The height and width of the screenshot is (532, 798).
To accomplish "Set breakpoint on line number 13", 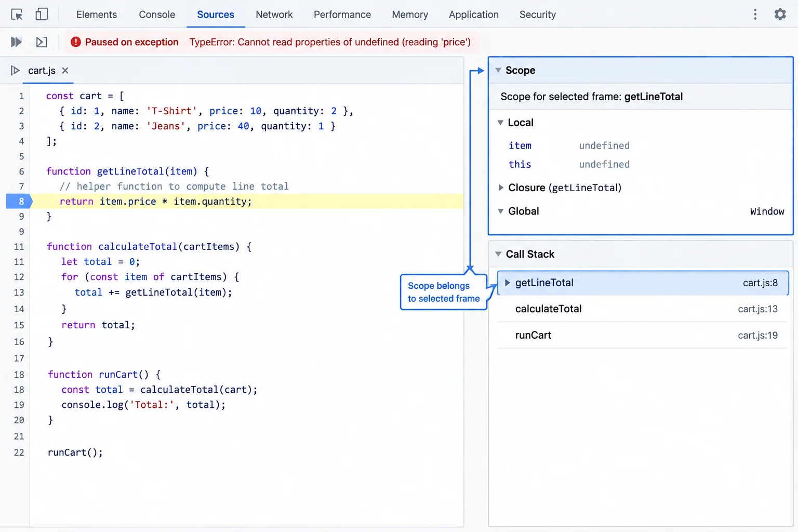I will (19, 292).
